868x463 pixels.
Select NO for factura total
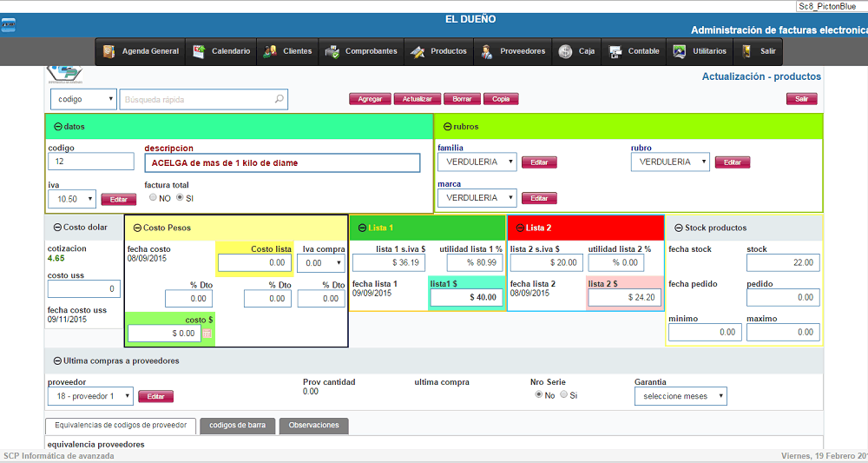tap(153, 198)
